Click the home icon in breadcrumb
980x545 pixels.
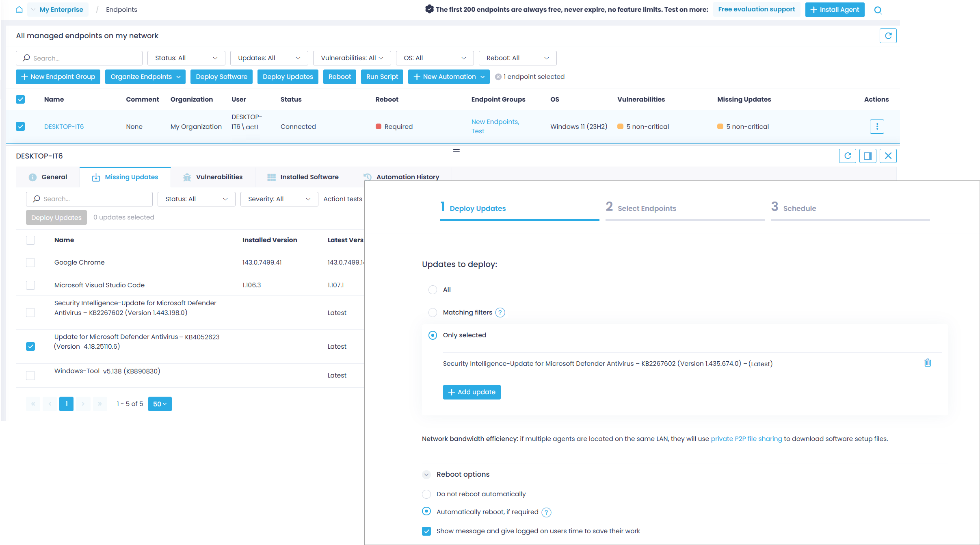[19, 9]
